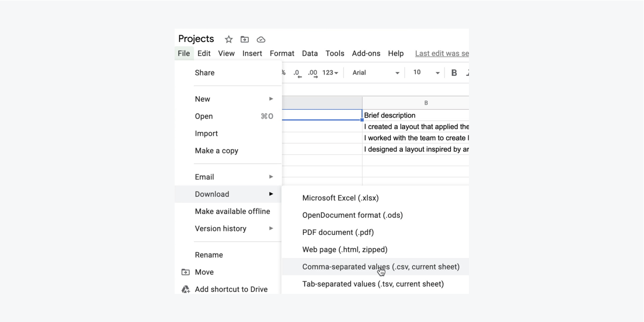Click the Move folder icon in File menu
The image size is (644, 322).
185,272
